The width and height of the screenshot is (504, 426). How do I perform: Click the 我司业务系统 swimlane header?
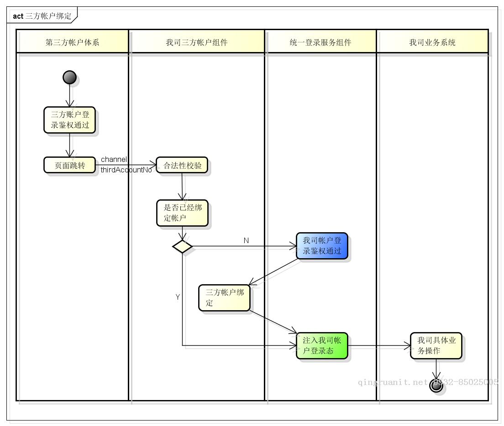coord(433,42)
